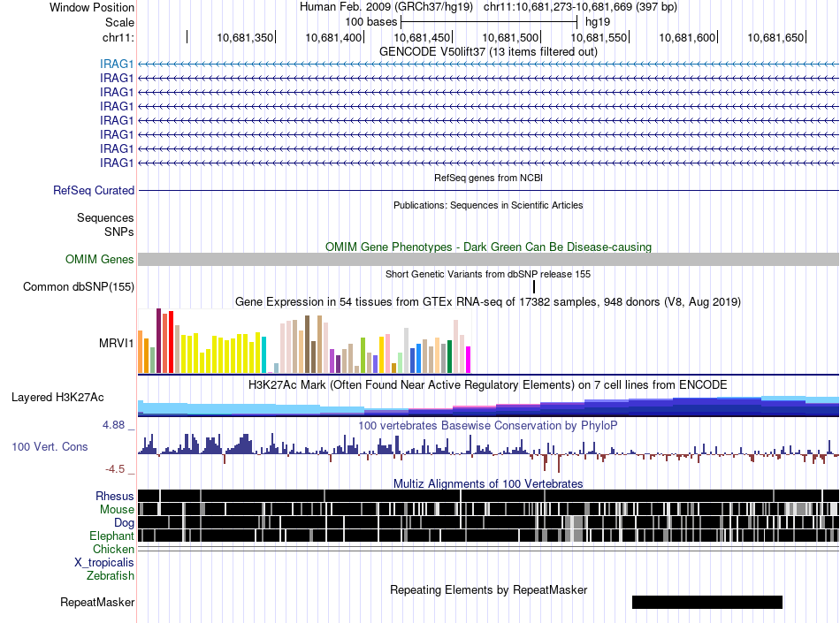Click the RepeatMasker track label
This screenshot has height=623, width=840.
(97, 602)
